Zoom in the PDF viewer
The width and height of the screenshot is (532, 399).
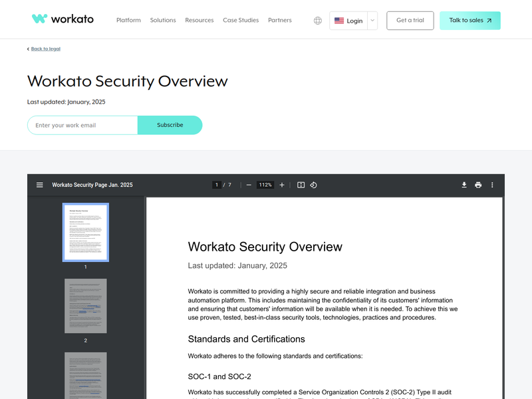(x=281, y=185)
